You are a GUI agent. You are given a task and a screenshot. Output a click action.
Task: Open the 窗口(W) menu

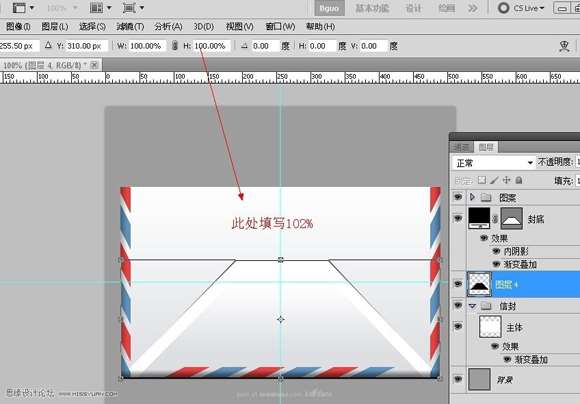click(280, 26)
